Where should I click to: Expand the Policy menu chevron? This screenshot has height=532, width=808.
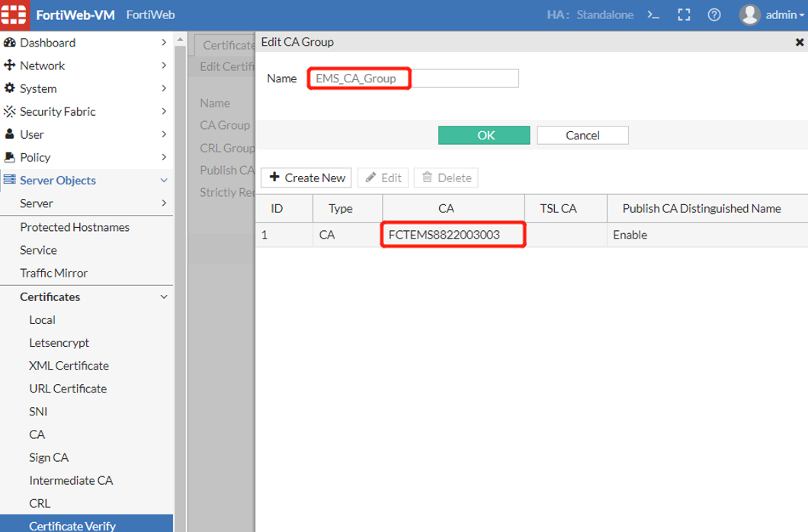coord(164,157)
